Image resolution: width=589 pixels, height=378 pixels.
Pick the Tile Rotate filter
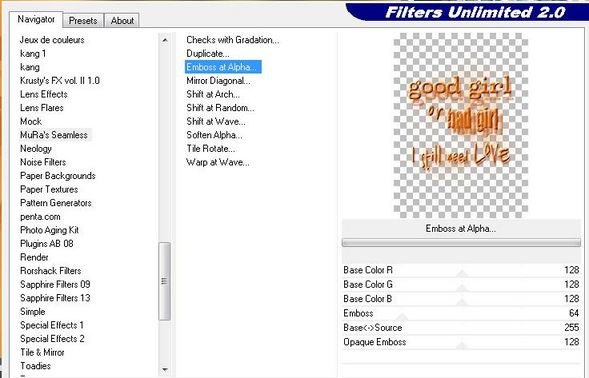coord(211,148)
